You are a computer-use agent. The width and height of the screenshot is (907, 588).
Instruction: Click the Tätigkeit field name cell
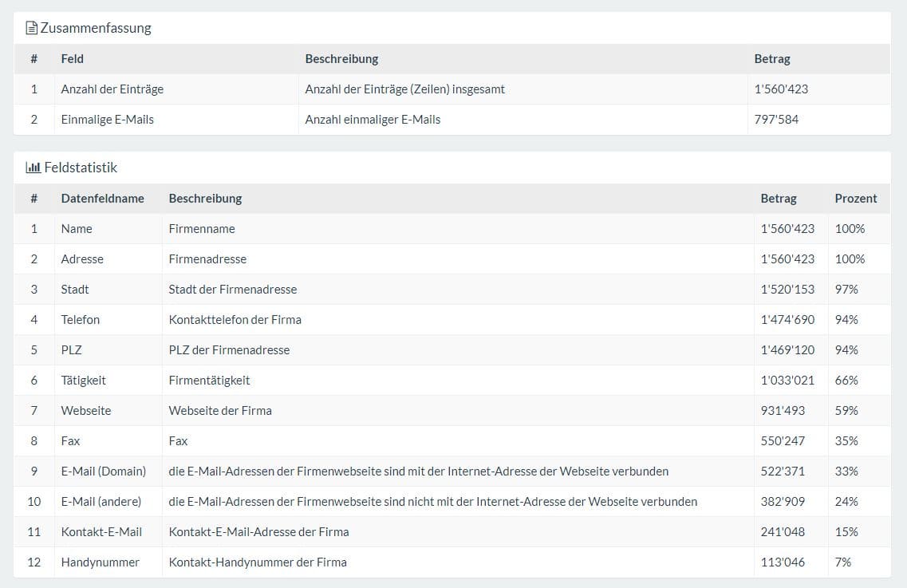point(83,381)
